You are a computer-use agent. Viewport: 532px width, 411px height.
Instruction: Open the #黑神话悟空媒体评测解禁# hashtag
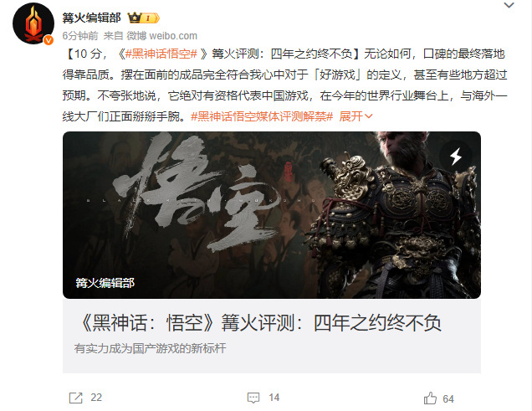point(262,116)
